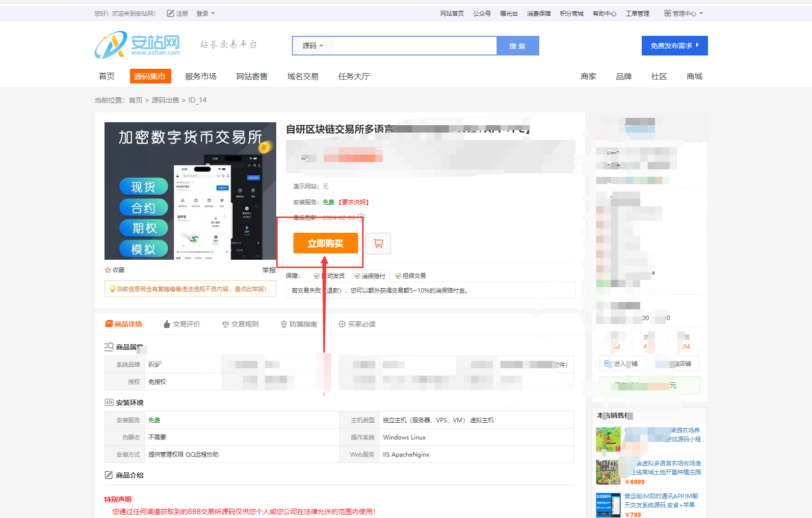Open the 域名交易 nav tab
Viewport: 812px width, 518px height.
(x=303, y=76)
